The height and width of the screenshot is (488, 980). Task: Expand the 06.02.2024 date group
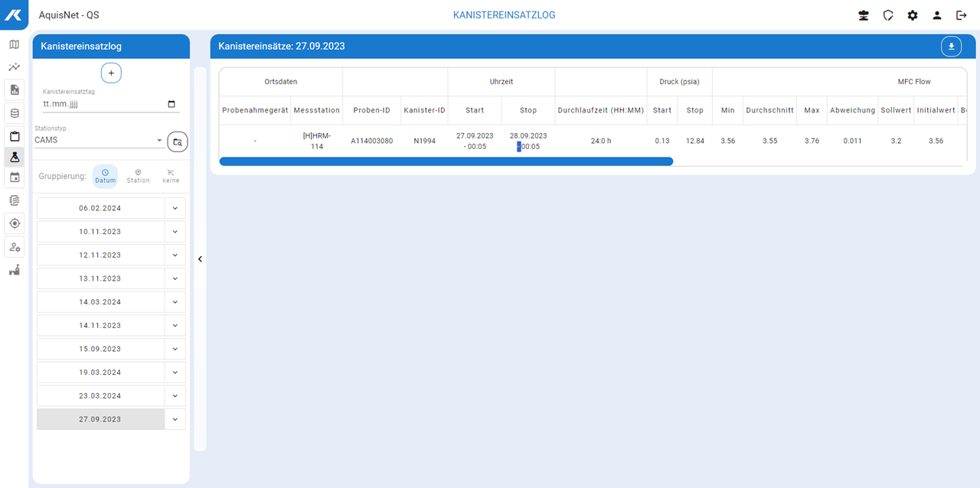tap(175, 208)
